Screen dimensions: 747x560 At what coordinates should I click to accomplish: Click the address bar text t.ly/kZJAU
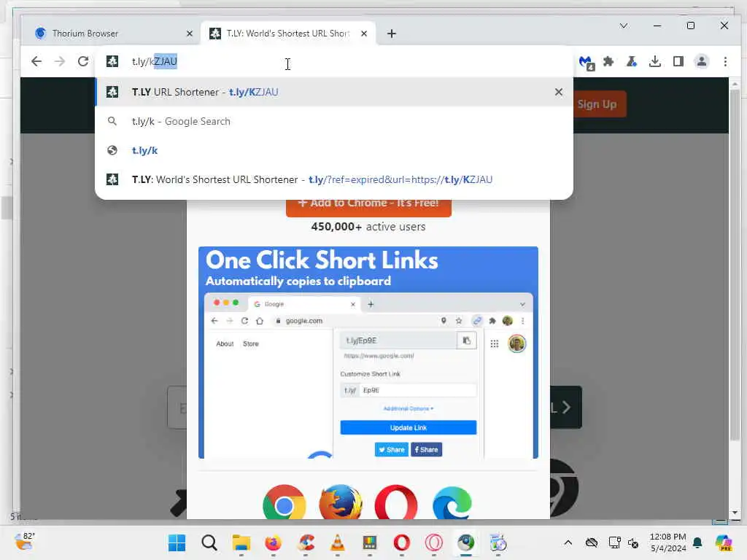point(155,61)
